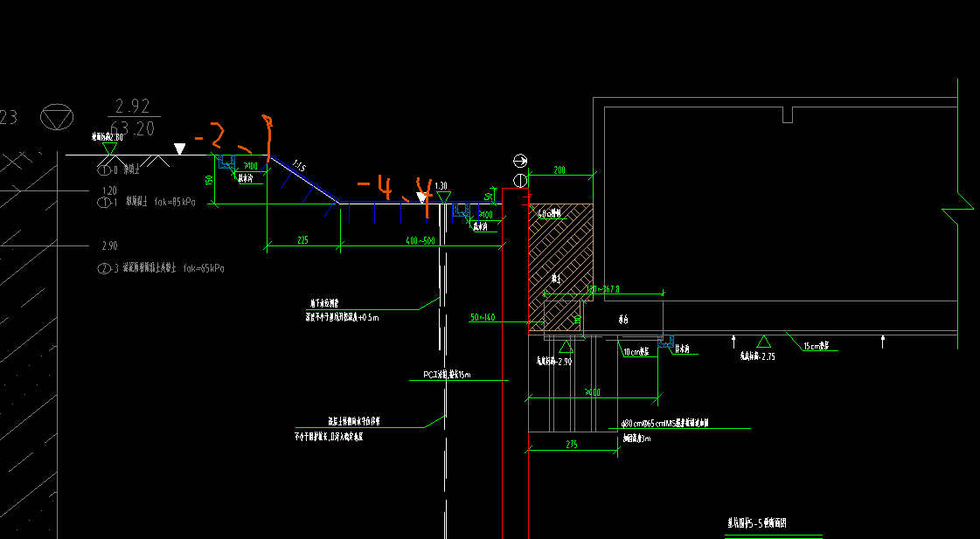Select the solid white water level triangle at top

(x=179, y=149)
